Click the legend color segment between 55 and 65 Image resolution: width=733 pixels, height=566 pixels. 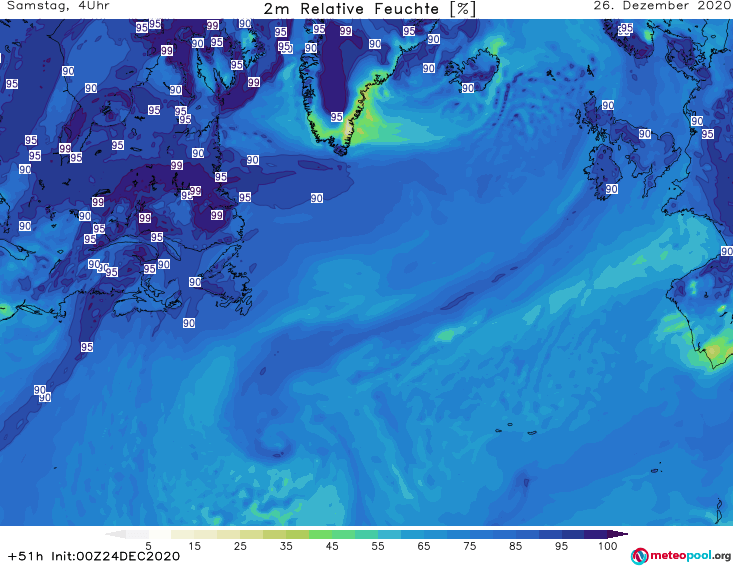401,534
